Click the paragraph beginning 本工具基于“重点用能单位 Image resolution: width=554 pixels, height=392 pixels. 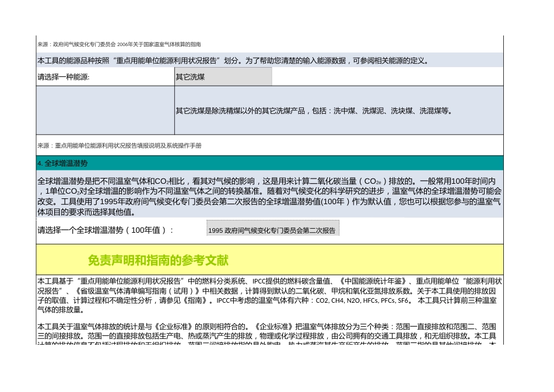click(x=269, y=296)
